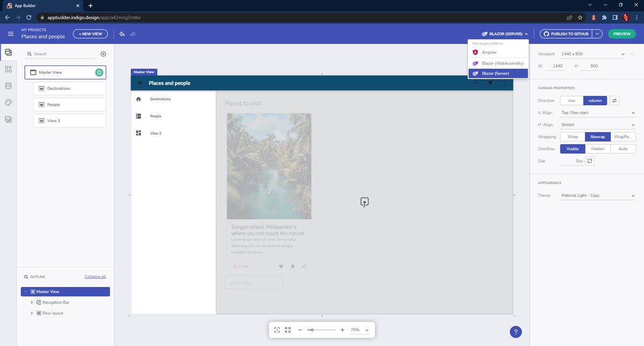
Task: Switch to Blazor (WebAssembly) platform
Action: [x=497, y=63]
